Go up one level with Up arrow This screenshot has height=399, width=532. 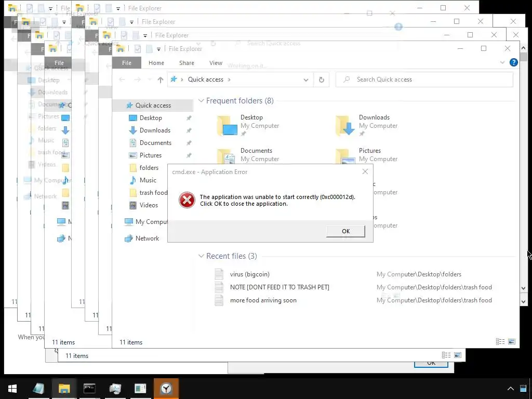[x=161, y=79]
